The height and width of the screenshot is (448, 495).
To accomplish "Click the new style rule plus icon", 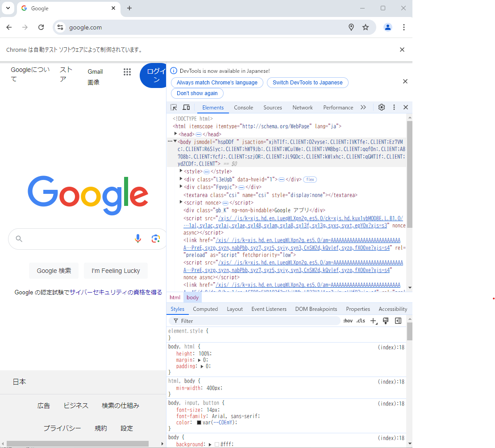I will coord(374,321).
